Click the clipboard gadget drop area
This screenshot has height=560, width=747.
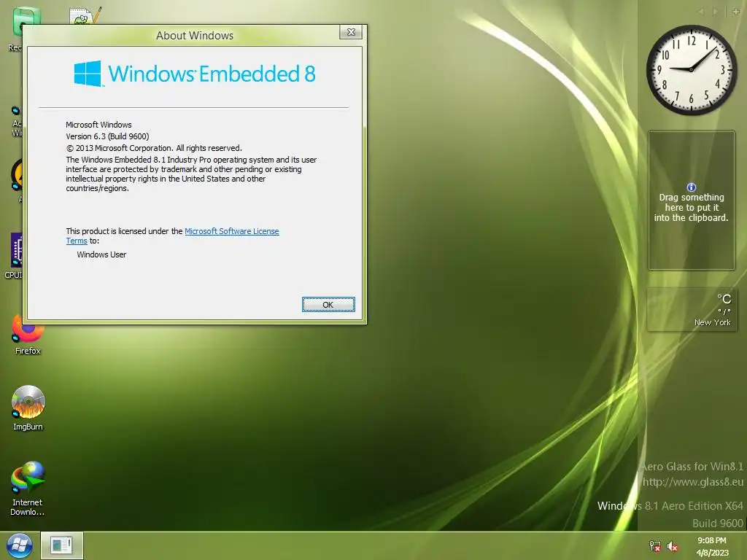click(692, 201)
